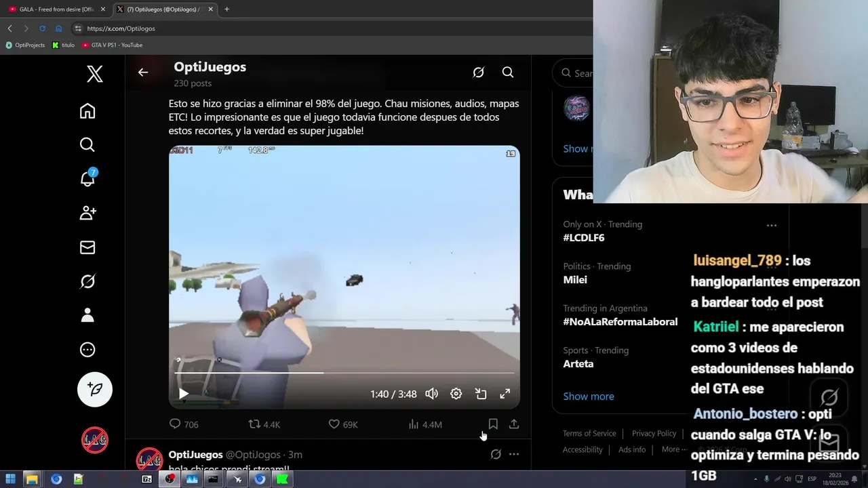The image size is (868, 488).
Task: Bookmark the video post
Action: tap(493, 424)
